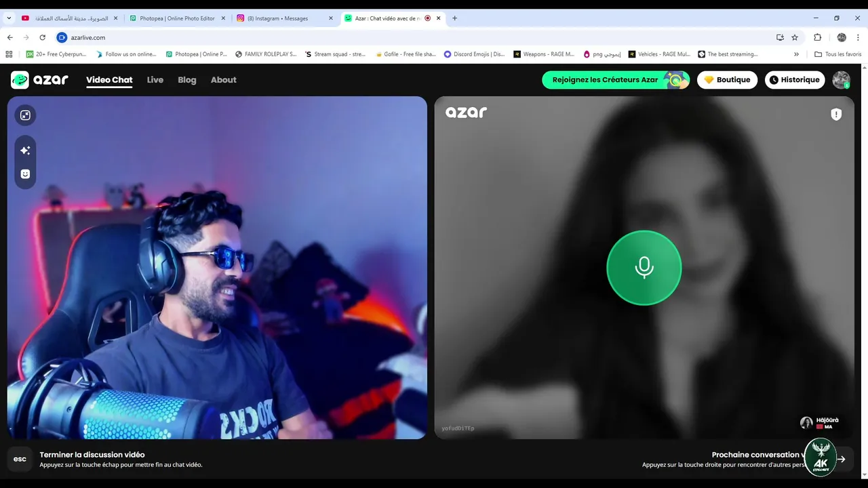Image resolution: width=868 pixels, height=488 pixels.
Task: Open the Chrome three-dot menu
Action: [x=859, y=37]
